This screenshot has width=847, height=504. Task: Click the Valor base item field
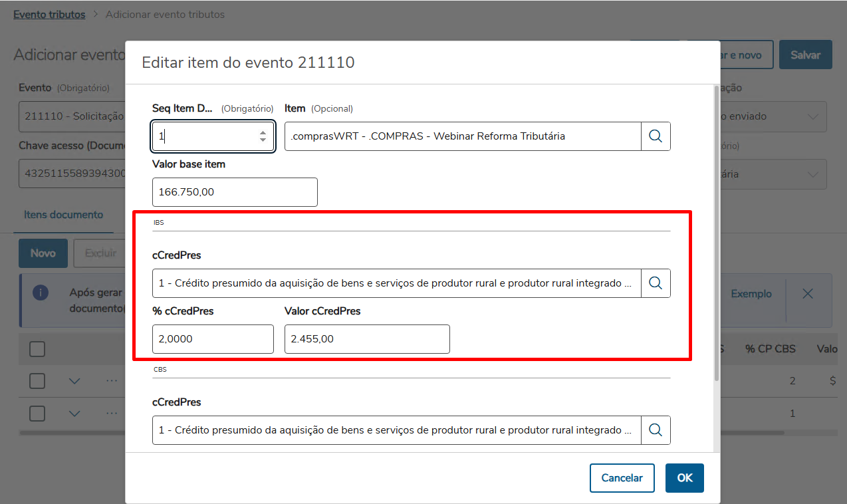tap(235, 192)
